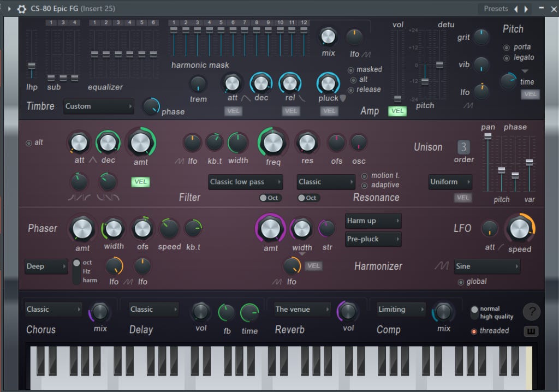The height and width of the screenshot is (392, 559).
Task: Click the Pitch vib knob
Action: point(481,64)
